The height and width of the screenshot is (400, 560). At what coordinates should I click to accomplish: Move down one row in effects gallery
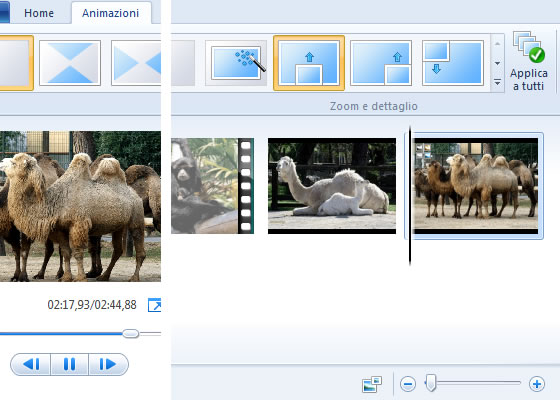click(x=497, y=63)
